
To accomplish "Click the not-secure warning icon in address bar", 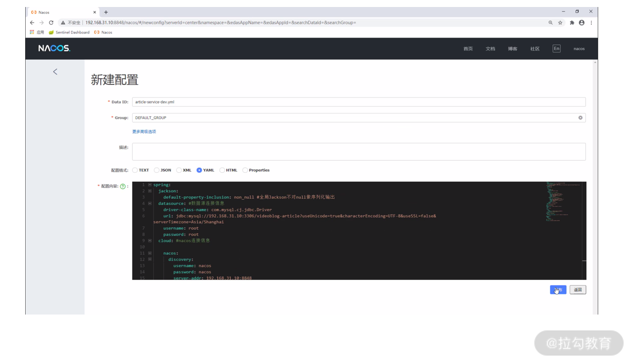I will click(x=63, y=22).
